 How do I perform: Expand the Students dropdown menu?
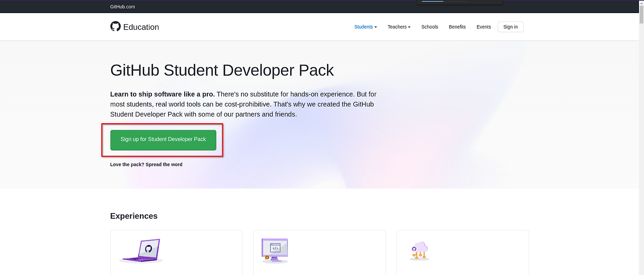365,27
